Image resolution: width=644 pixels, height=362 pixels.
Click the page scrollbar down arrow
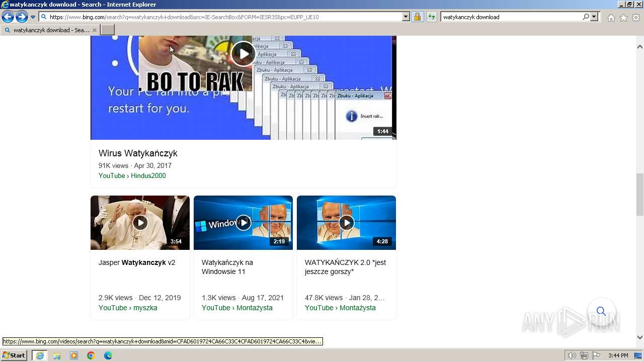coord(640,337)
